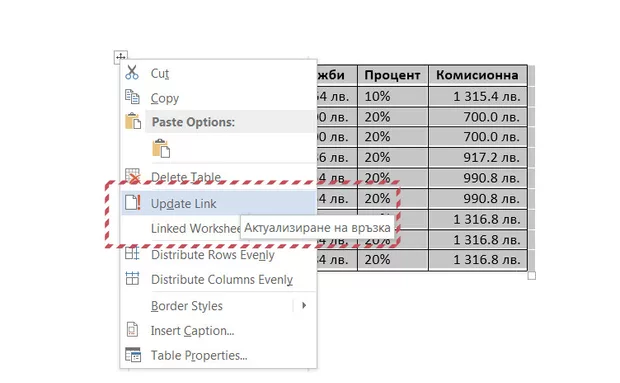Click the Комисионна column header cell
Viewport: 620px width, 383px height.
point(478,75)
